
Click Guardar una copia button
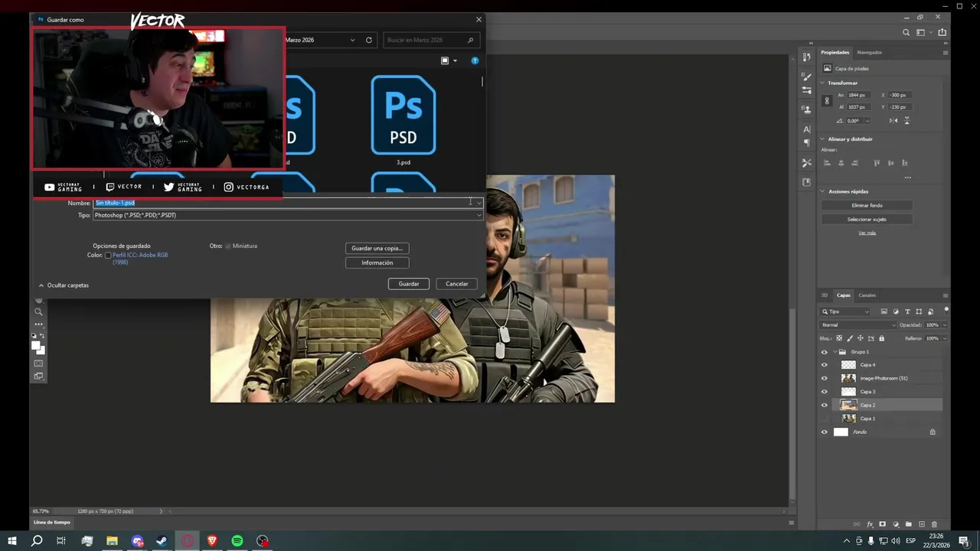coord(377,248)
